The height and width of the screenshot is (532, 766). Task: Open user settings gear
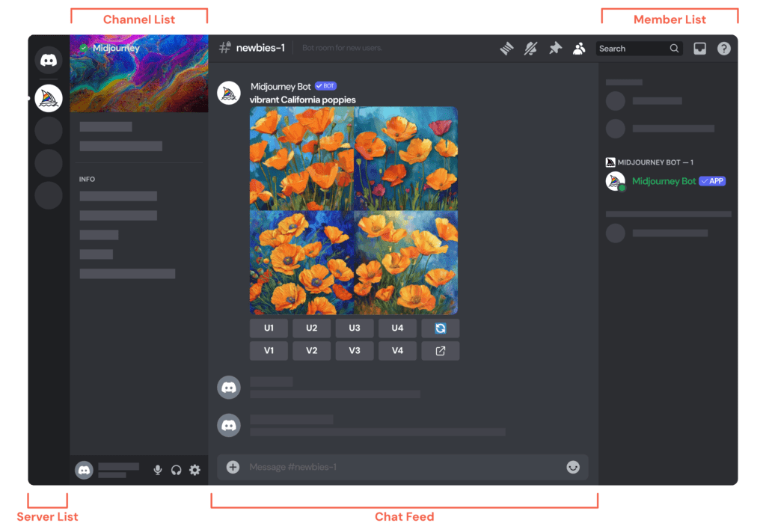click(x=194, y=470)
